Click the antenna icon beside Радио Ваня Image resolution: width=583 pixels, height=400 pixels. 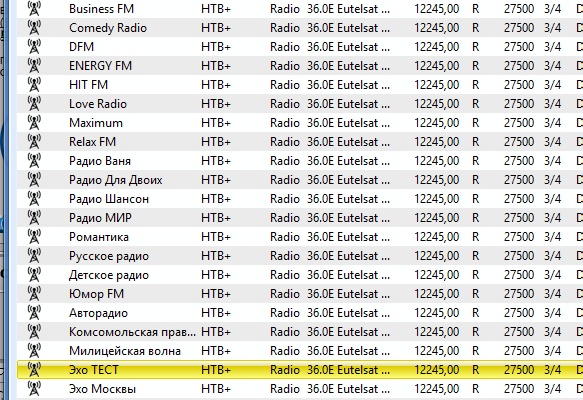tap(34, 161)
